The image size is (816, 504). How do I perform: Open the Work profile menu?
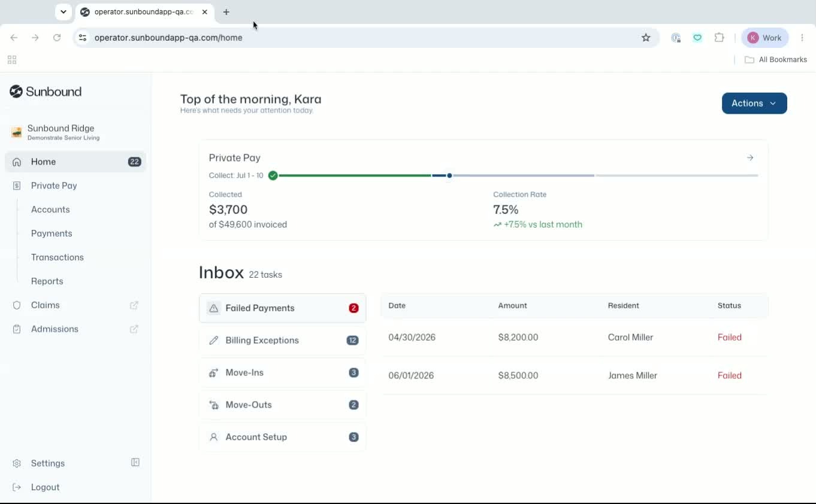(766, 38)
